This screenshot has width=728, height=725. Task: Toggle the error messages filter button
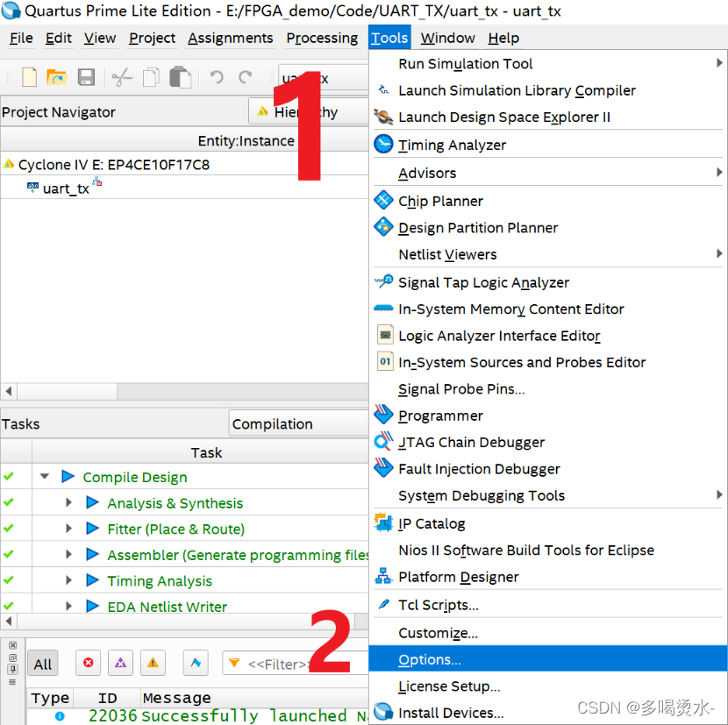(x=89, y=663)
